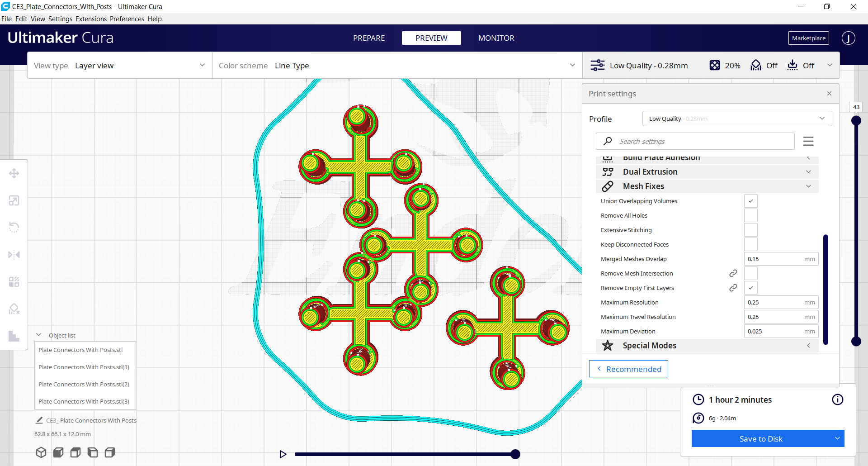Select Plate Connectors With Posts.stl(2) in object list

[x=84, y=384]
